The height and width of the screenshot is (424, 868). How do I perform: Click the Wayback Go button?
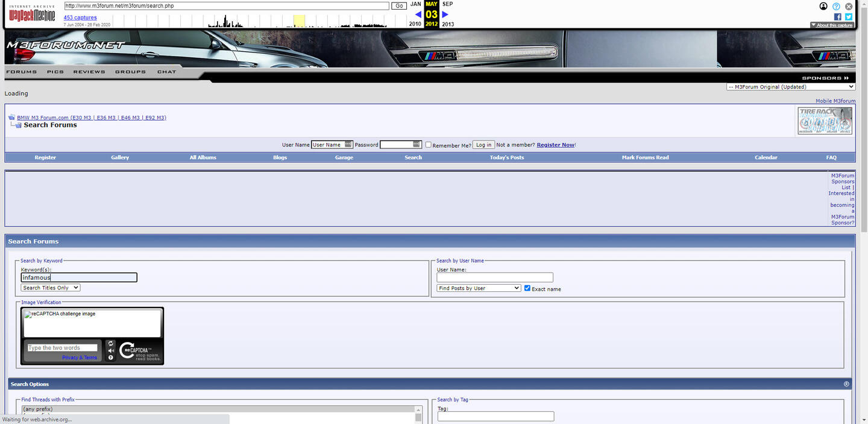coord(399,6)
